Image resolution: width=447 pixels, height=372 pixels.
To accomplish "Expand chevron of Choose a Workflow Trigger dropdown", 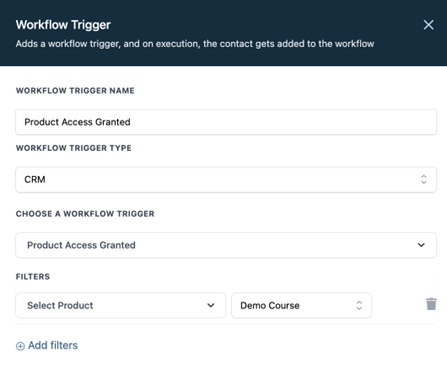I will (x=421, y=245).
